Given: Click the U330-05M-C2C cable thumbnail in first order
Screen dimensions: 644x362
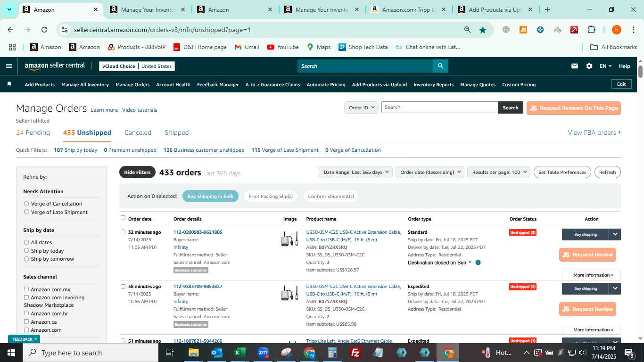Looking at the screenshot, I should click(289, 239).
